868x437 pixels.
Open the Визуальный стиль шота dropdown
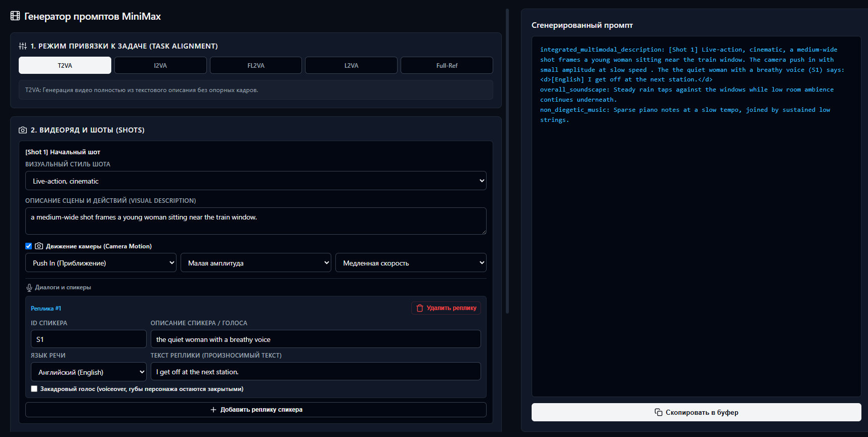256,181
